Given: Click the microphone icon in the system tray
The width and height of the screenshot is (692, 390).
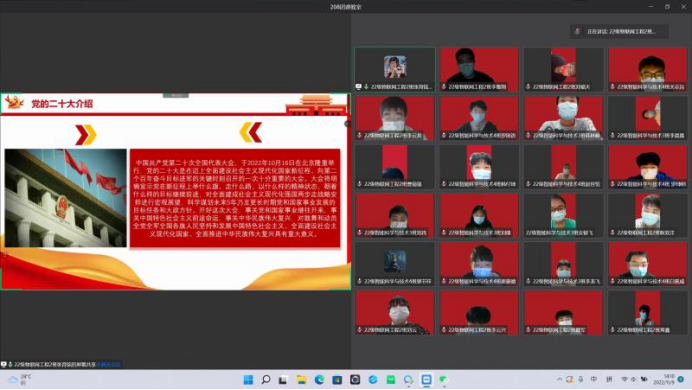Looking at the screenshot, I should click(581, 379).
